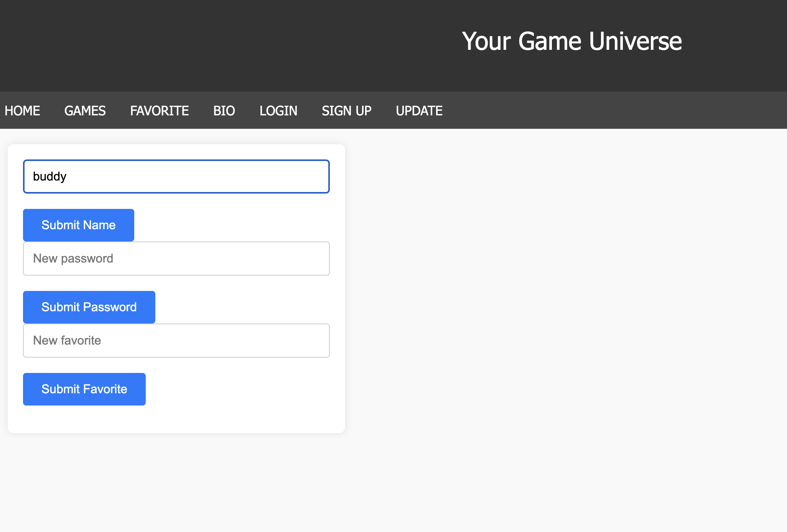
Task: Go to SIGN UP page
Action: click(x=347, y=111)
